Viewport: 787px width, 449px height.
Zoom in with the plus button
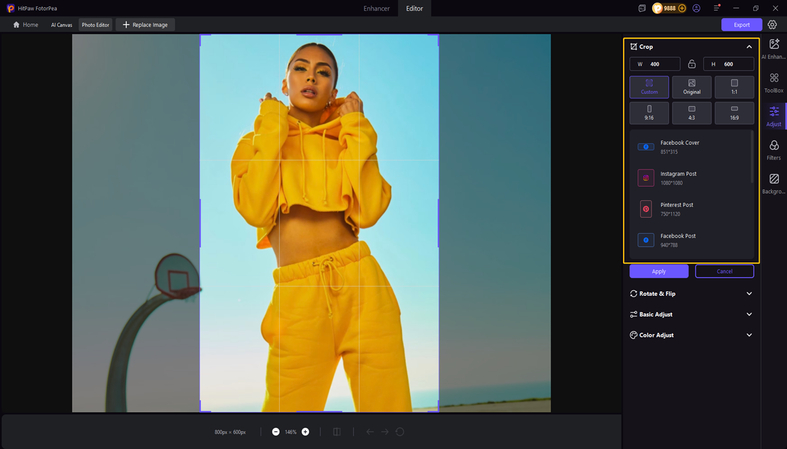point(305,432)
